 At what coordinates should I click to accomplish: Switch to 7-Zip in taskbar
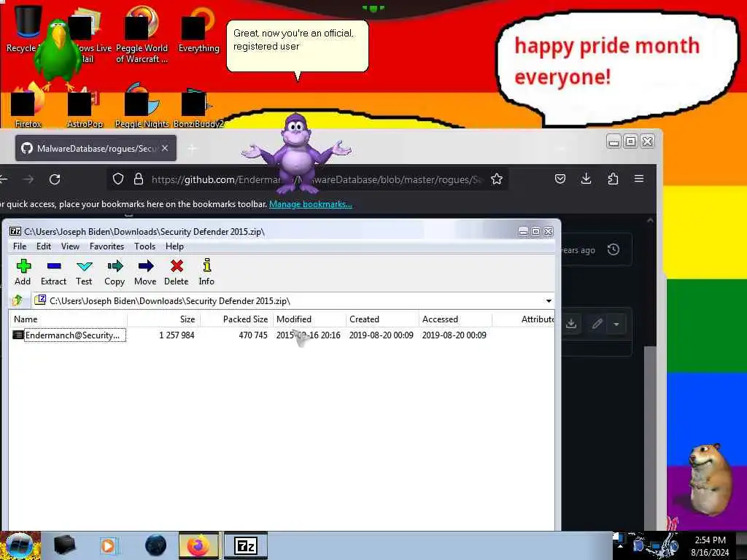246,545
